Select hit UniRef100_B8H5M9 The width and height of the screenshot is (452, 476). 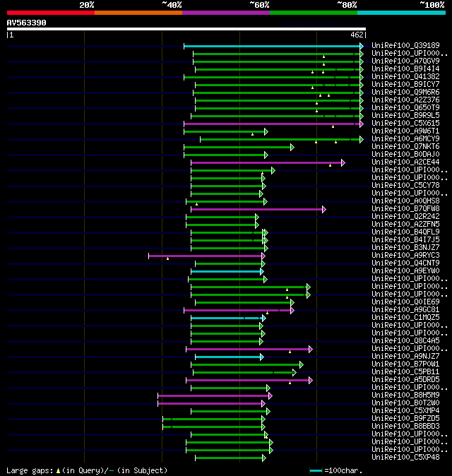tap(405, 395)
